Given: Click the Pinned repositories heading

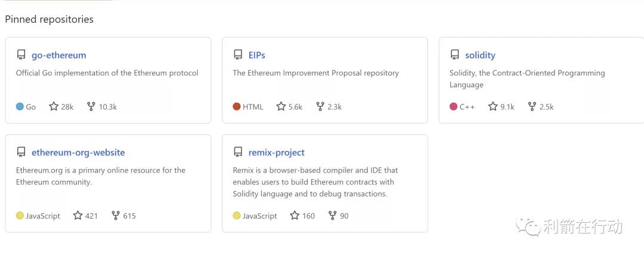Looking at the screenshot, I should tap(49, 19).
